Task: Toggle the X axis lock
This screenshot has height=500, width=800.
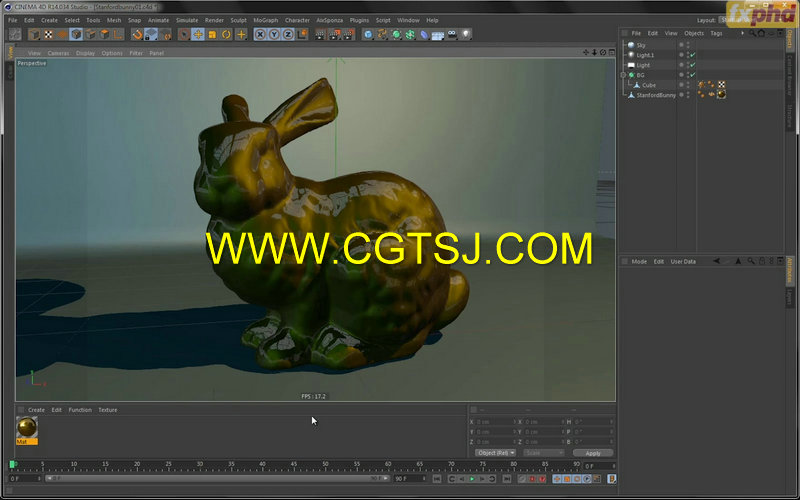Action: pyautogui.click(x=260, y=35)
